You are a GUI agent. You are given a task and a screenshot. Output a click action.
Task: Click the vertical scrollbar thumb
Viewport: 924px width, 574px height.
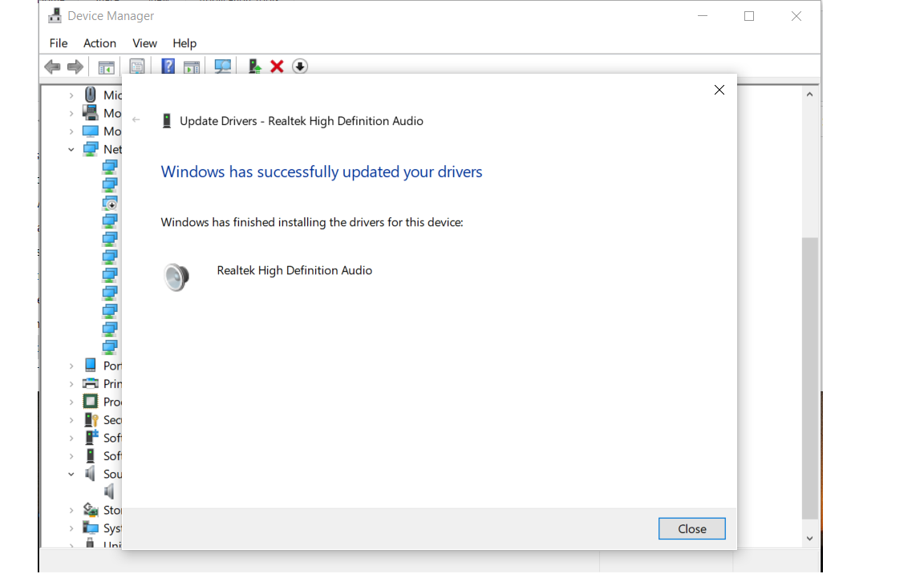point(809,378)
